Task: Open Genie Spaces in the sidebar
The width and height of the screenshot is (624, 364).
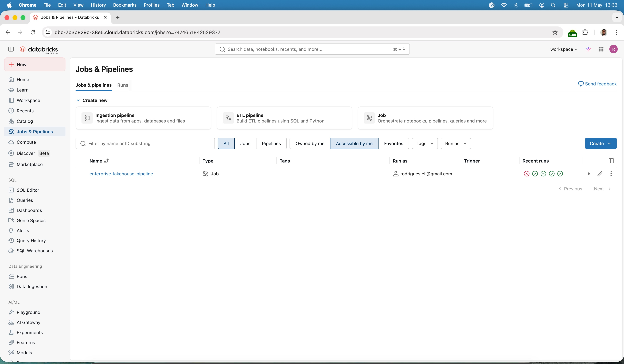Action: point(35,220)
